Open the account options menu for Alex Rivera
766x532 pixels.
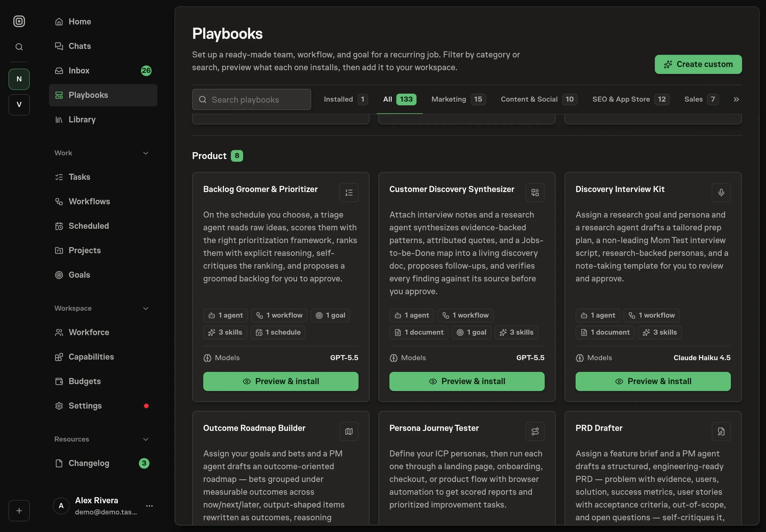click(149, 506)
